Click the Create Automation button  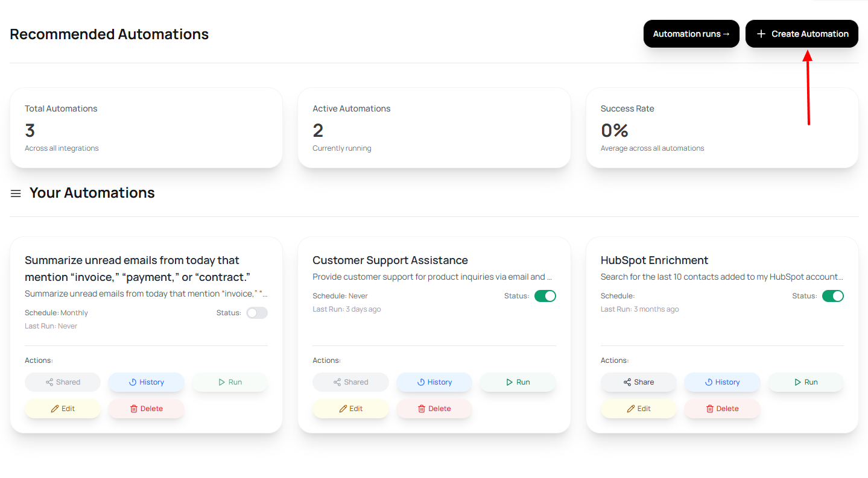[x=802, y=34]
